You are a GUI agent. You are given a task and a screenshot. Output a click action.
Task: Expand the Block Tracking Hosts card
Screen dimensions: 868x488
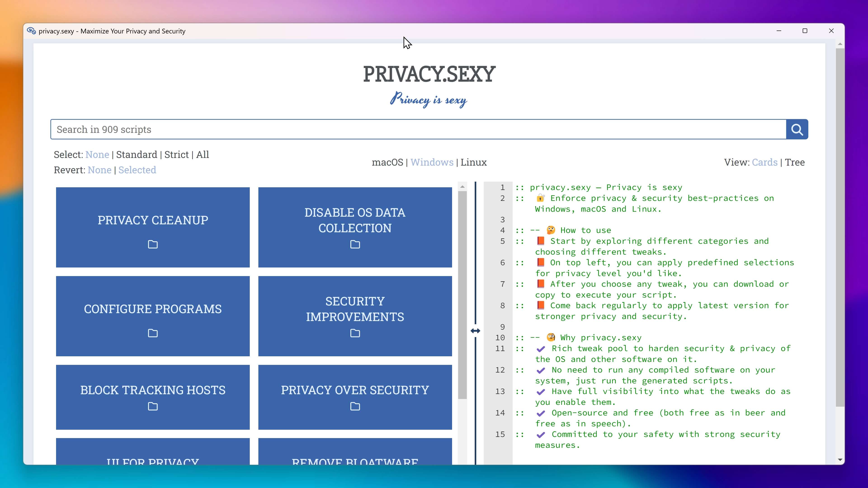tap(153, 397)
